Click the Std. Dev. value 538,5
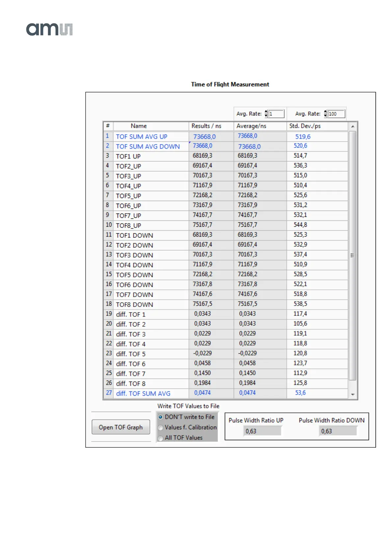392x554 pixels. [x=301, y=304]
